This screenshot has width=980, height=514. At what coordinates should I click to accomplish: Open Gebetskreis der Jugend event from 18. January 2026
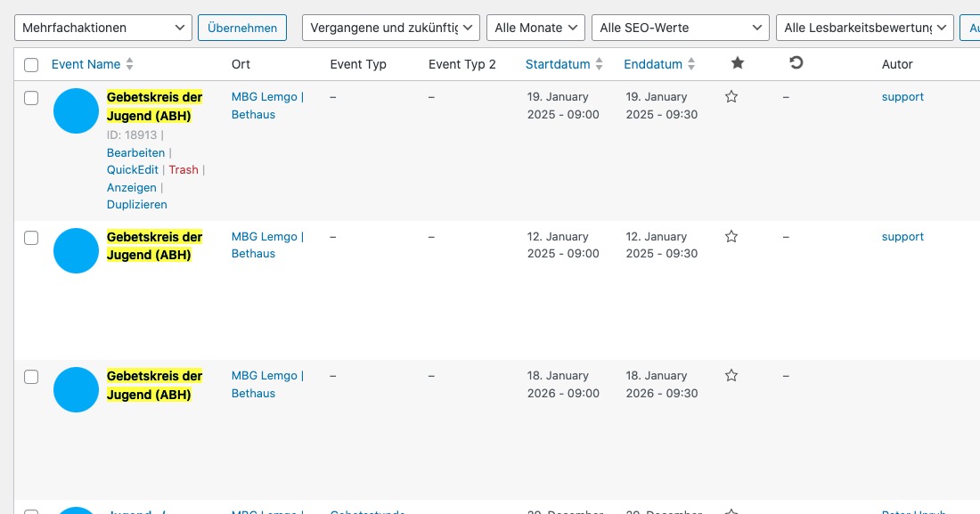154,385
